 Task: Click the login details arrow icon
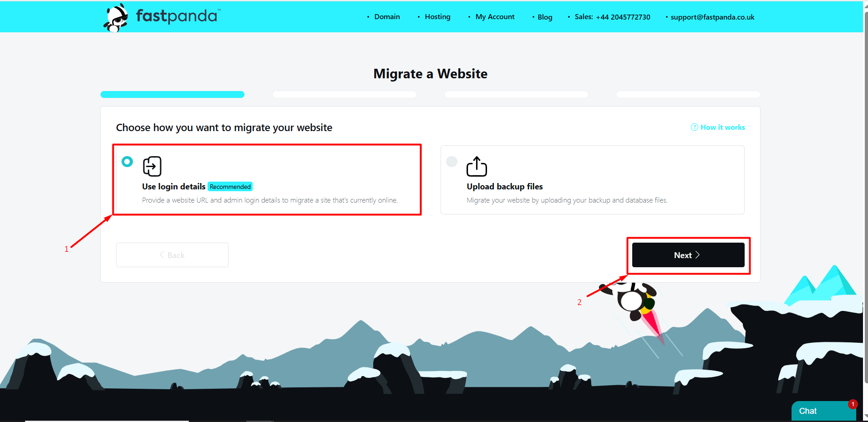[x=152, y=166]
